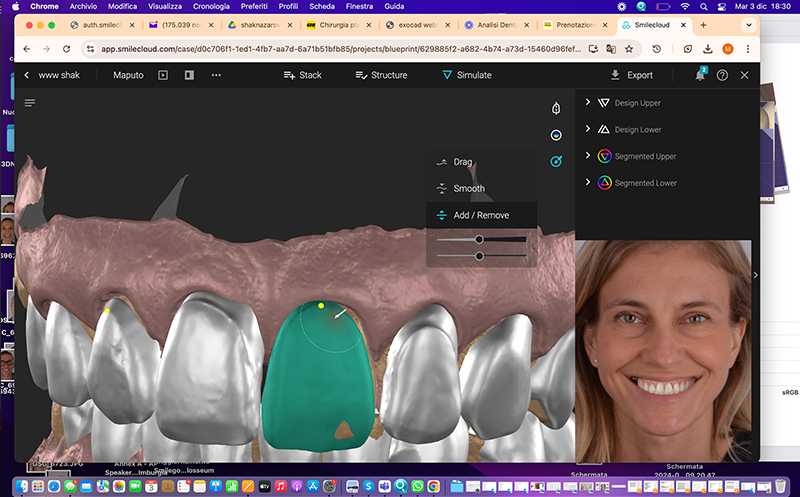800x497 pixels.
Task: Open the Analisi Dent browser tab
Action: [x=496, y=24]
